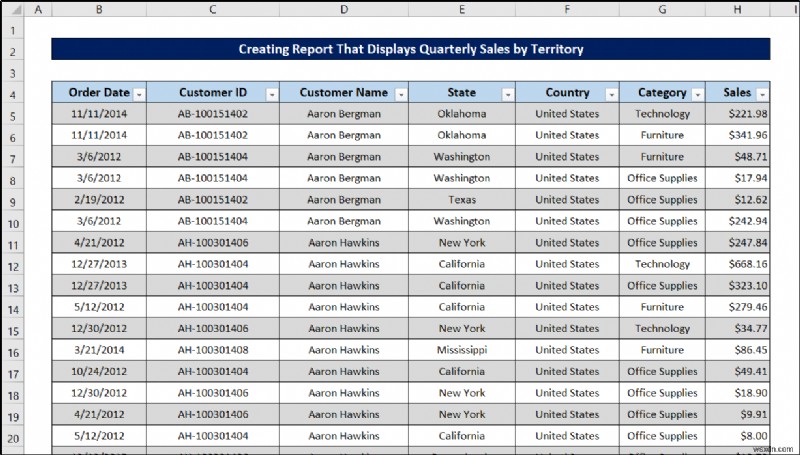Select row 4 header

tap(13, 94)
